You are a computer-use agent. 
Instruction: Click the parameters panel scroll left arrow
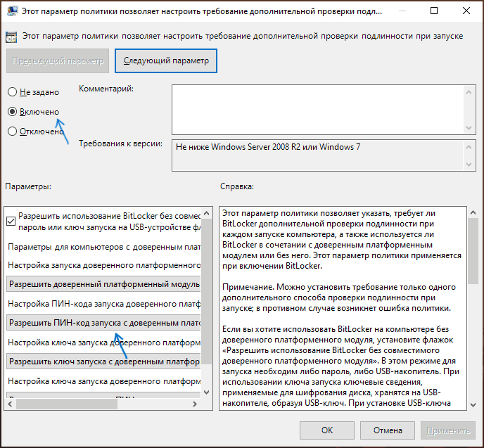(x=10, y=404)
